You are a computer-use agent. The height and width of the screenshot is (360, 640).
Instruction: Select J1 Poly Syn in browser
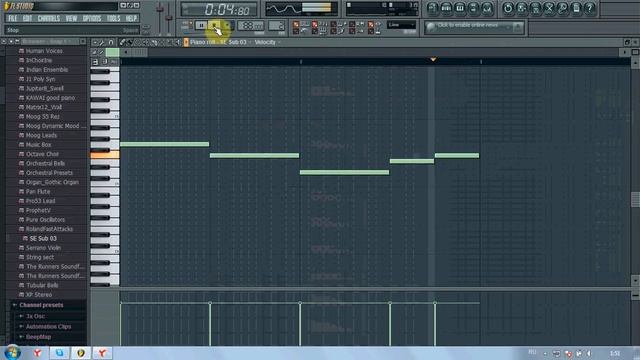pos(40,79)
